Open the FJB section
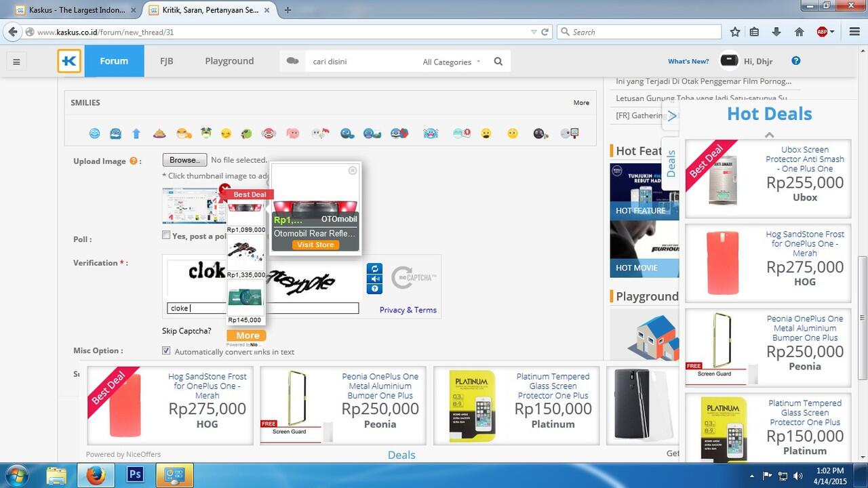Viewport: 868px width, 488px height. pos(167,61)
